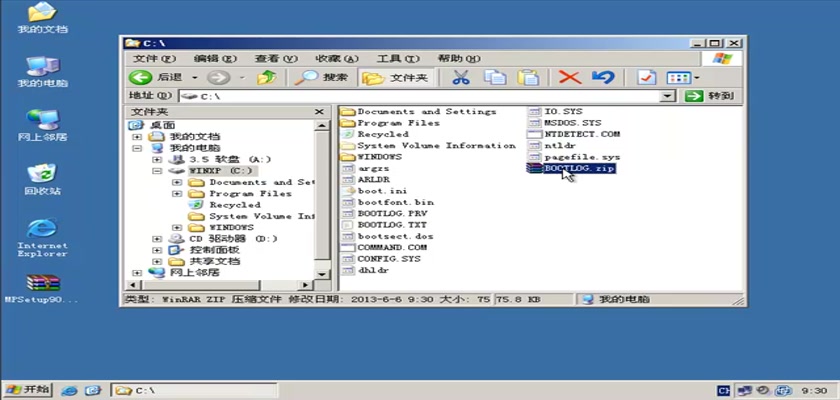Click the Copy icon in toolbar
840x400 pixels.
pos(494,78)
